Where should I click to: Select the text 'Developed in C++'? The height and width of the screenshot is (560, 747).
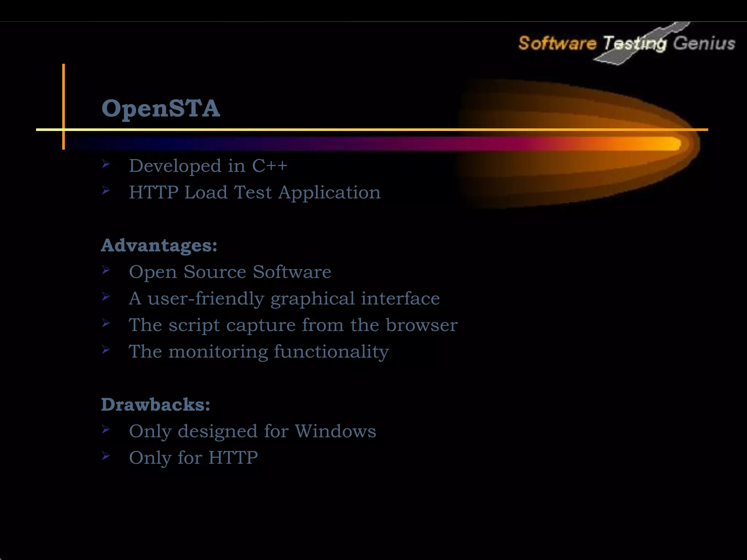(208, 166)
